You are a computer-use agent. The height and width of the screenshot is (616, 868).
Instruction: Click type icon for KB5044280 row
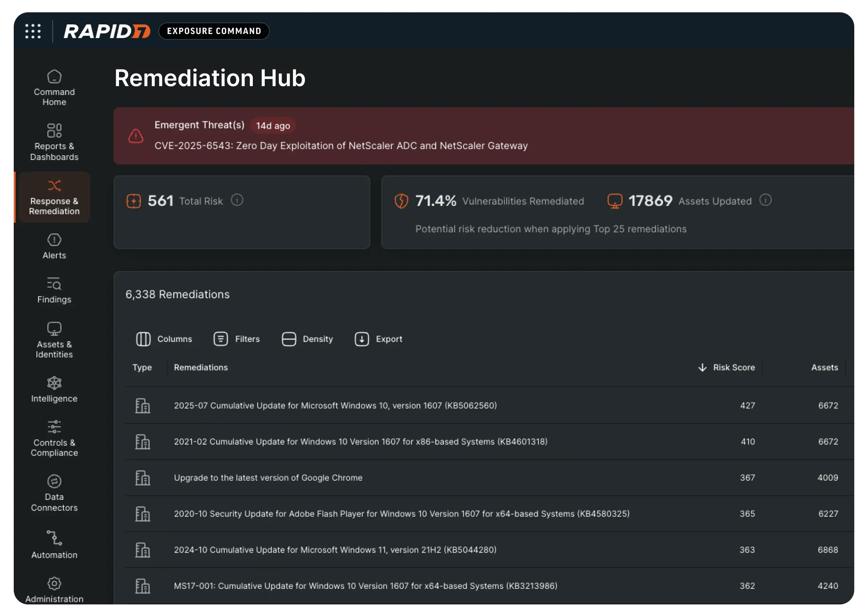coord(142,550)
